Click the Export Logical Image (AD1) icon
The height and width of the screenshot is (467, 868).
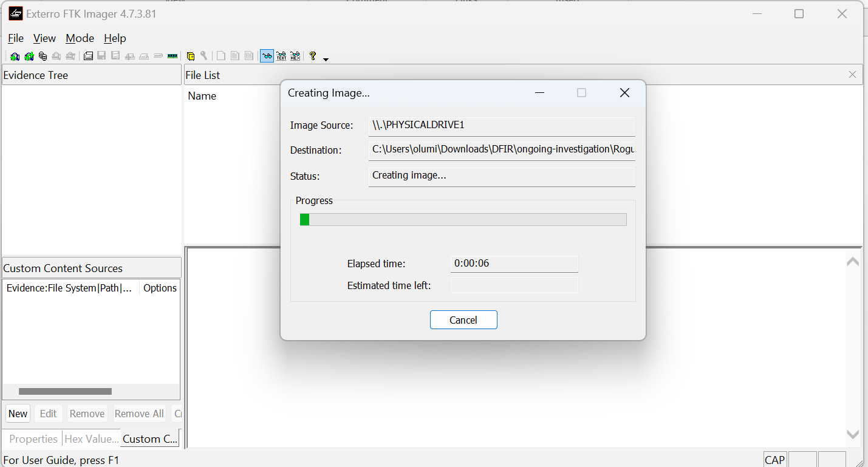coord(115,56)
